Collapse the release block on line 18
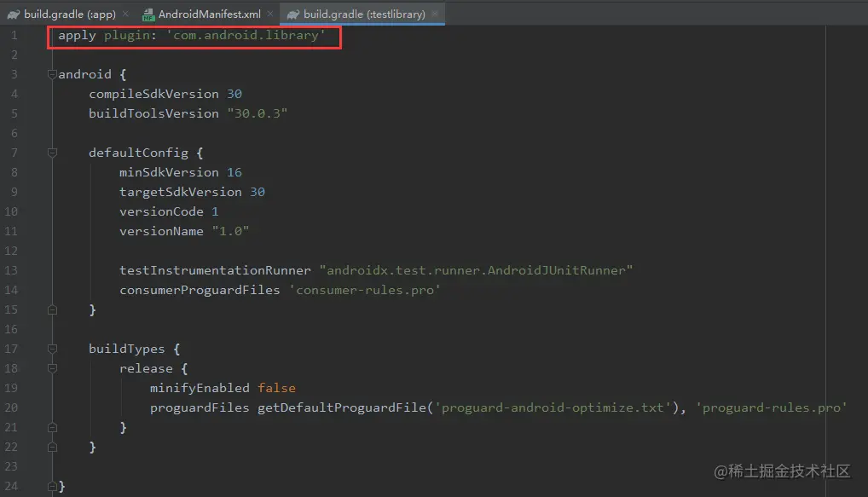Viewport: 868px width, 497px height. tap(52, 368)
